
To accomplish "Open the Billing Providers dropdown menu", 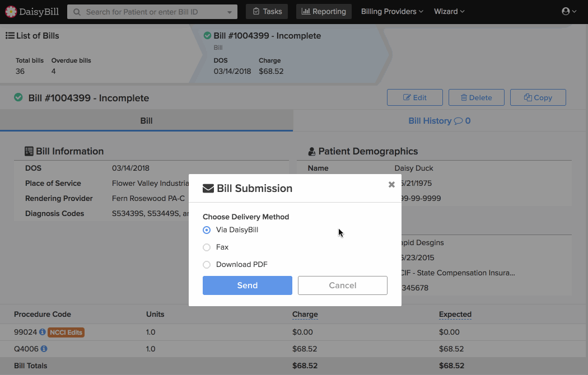I will pos(392,11).
